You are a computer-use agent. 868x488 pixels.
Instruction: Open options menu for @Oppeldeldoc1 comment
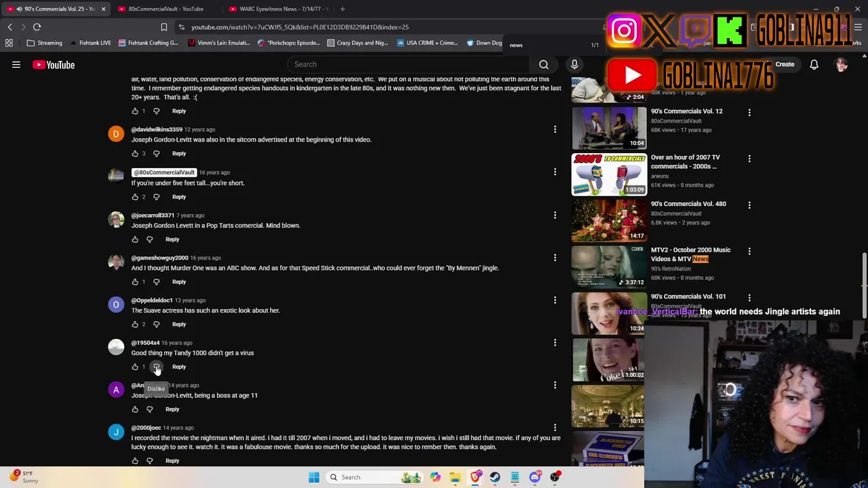tap(555, 300)
